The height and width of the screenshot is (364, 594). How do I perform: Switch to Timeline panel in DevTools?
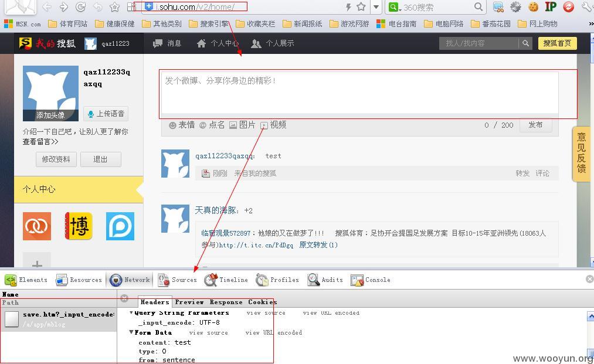[x=226, y=280]
